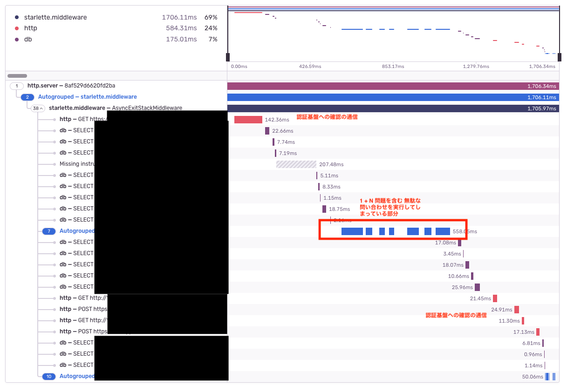
Task: Click the 175.01ms legend value
Action: [x=181, y=40]
